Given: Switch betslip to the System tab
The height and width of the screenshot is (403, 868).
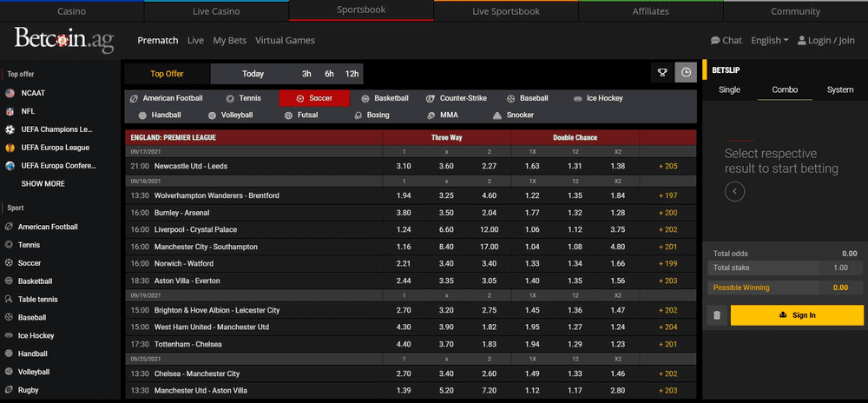Looking at the screenshot, I should [839, 89].
